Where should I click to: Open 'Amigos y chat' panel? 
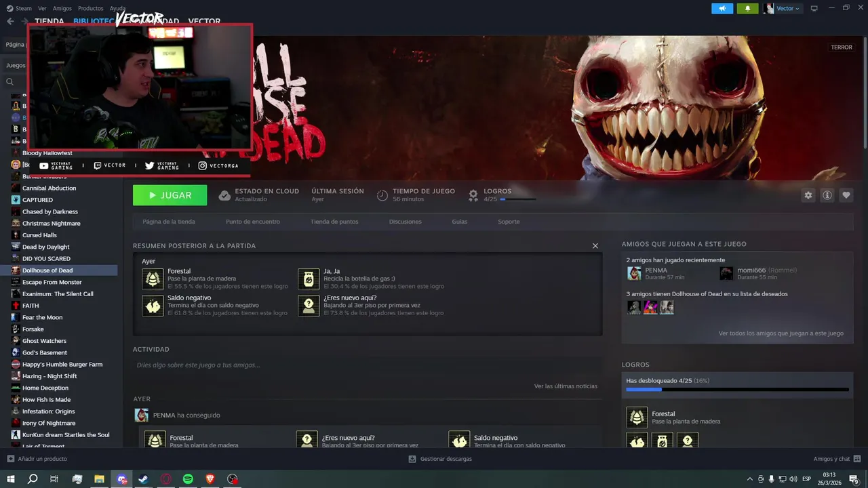tap(836, 459)
